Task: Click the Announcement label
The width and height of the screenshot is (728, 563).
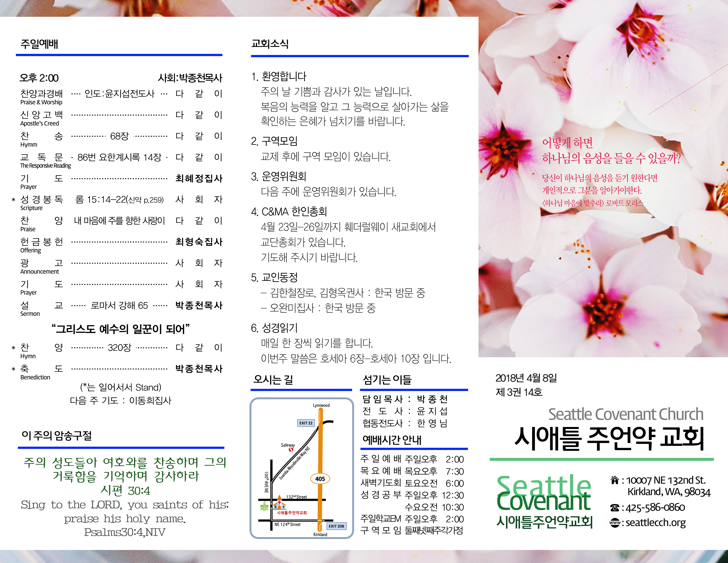Action: pyautogui.click(x=40, y=272)
